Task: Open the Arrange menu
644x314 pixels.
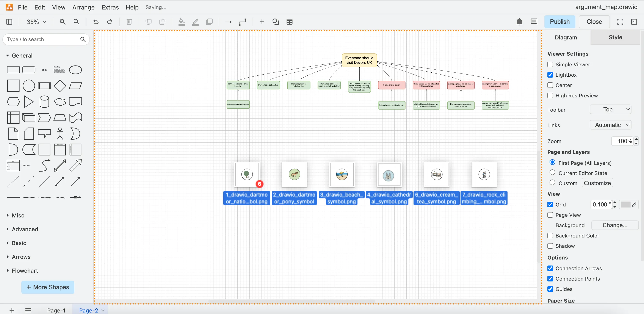Action: click(83, 7)
